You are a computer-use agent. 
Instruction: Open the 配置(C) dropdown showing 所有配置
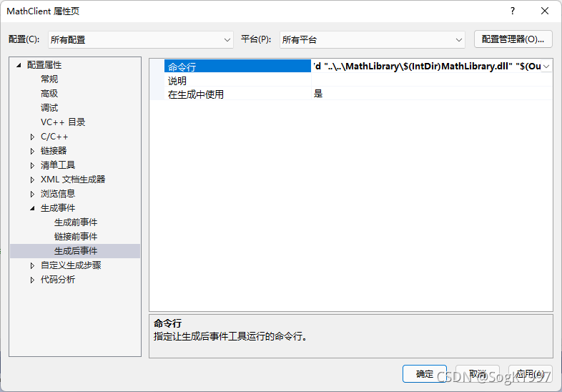click(x=140, y=39)
